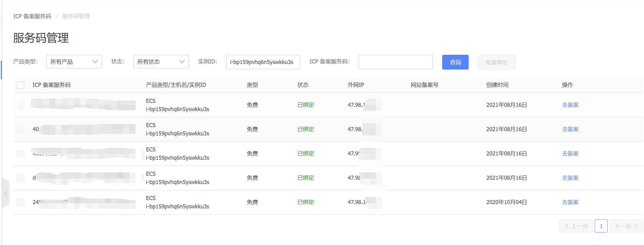Click 去备案 link in third row
The image size is (644, 245).
(570, 154)
